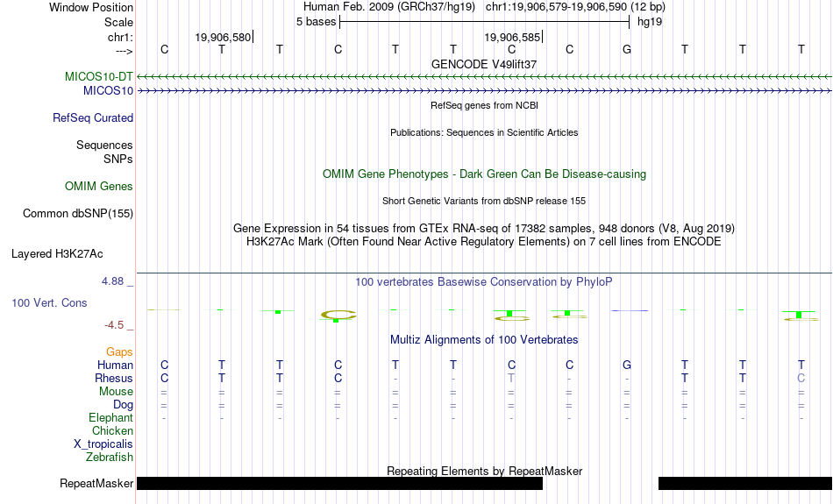Click the RefSeq genes from NCBI title

click(x=485, y=105)
